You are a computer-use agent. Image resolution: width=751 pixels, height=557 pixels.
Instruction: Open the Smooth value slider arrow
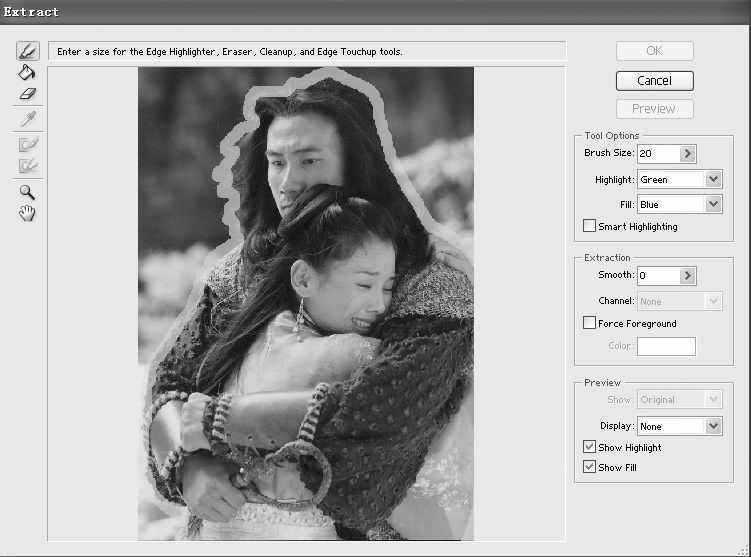pyautogui.click(x=687, y=276)
